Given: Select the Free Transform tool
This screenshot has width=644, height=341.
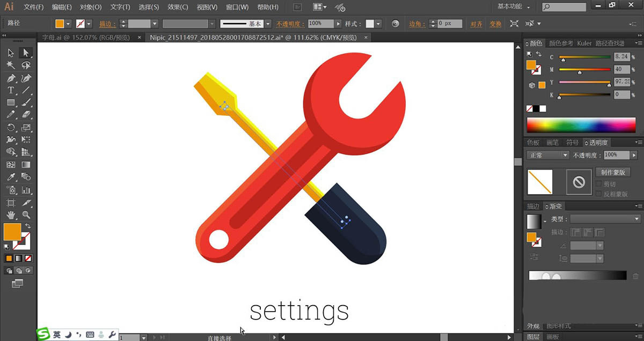Looking at the screenshot, I should 25,140.
